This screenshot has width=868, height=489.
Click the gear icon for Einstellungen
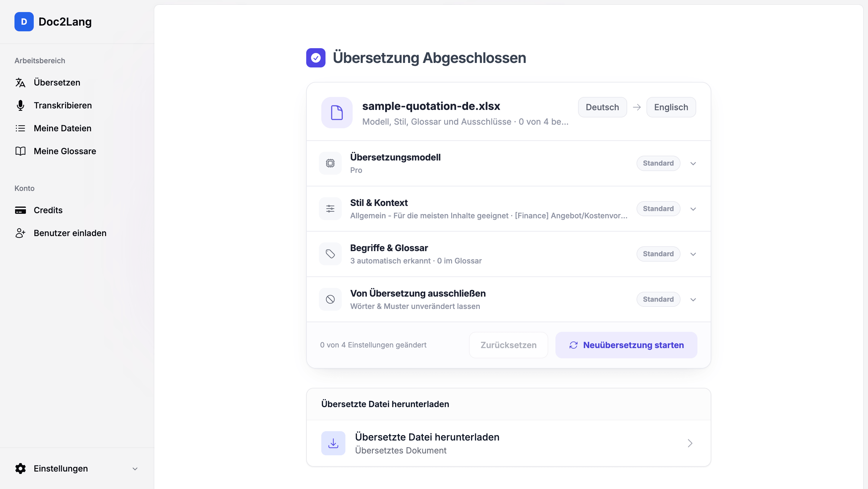20,469
